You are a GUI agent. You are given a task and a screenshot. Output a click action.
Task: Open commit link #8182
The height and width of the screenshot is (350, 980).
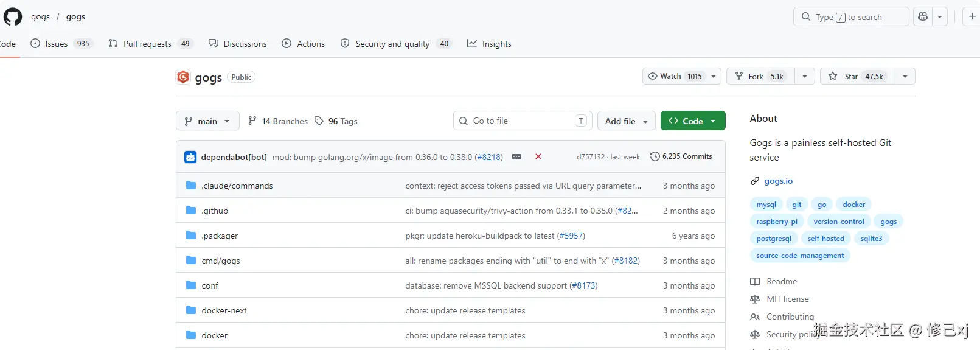[626, 261]
